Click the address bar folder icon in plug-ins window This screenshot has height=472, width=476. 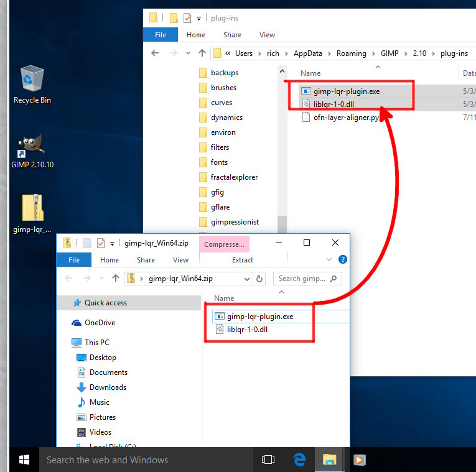217,53
